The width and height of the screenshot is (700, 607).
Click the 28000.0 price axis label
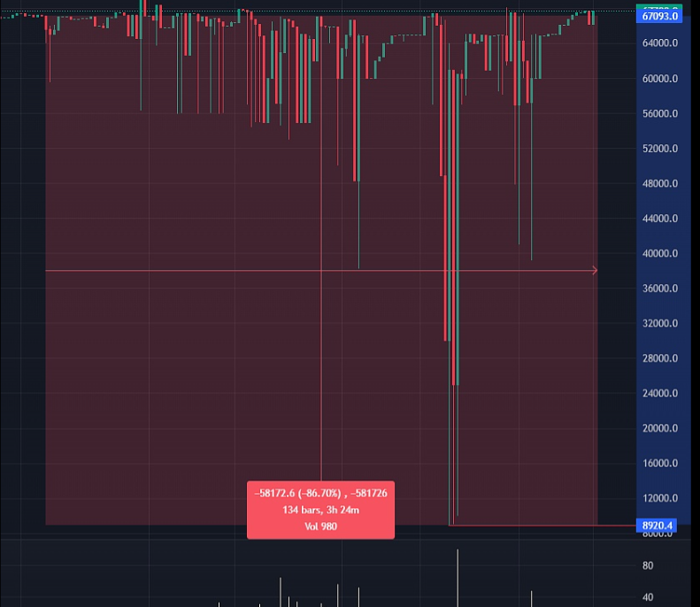[x=659, y=358]
